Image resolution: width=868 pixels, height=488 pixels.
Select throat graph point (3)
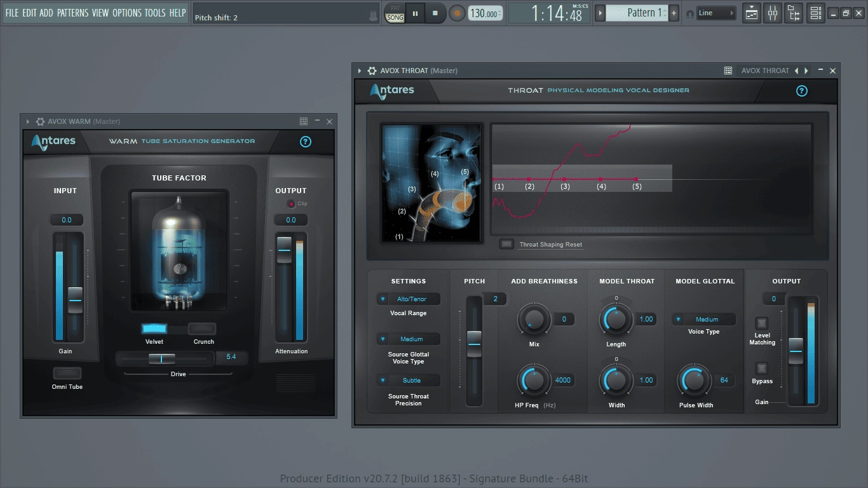pyautogui.click(x=564, y=179)
